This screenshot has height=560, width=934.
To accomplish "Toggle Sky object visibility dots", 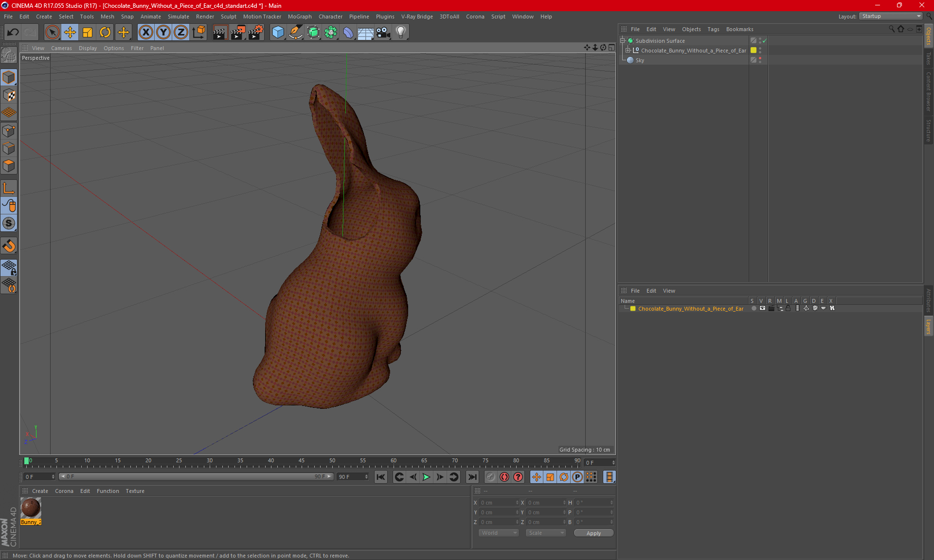I will 760,60.
